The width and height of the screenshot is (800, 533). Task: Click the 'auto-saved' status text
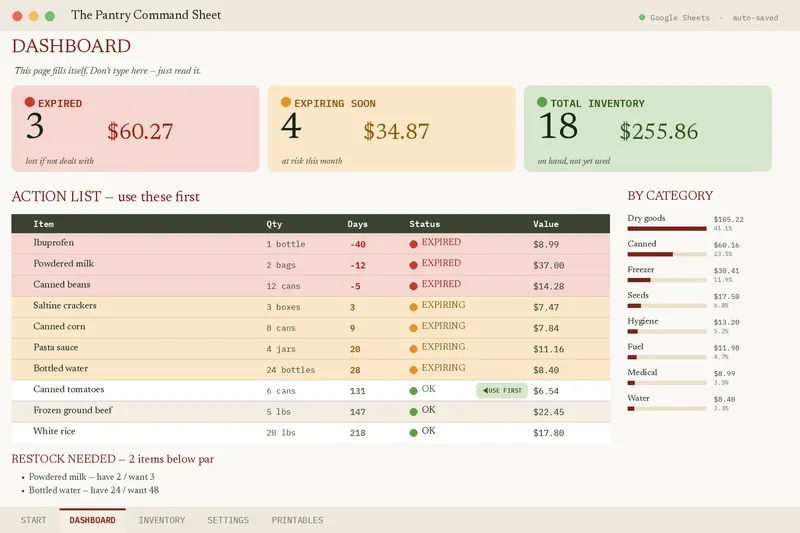click(x=755, y=18)
